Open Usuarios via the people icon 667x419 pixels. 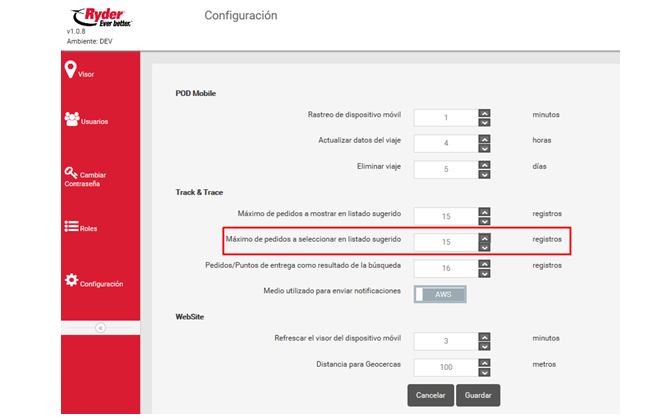pos(71,118)
